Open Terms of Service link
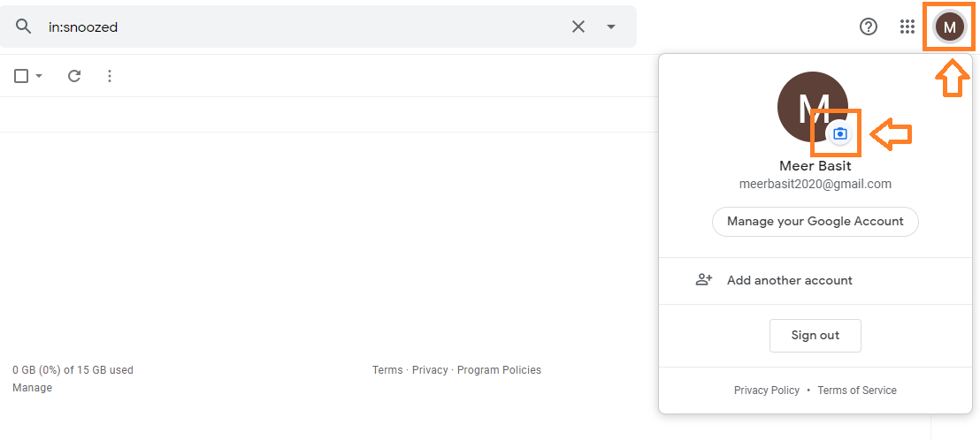The image size is (980, 440). 857,390
